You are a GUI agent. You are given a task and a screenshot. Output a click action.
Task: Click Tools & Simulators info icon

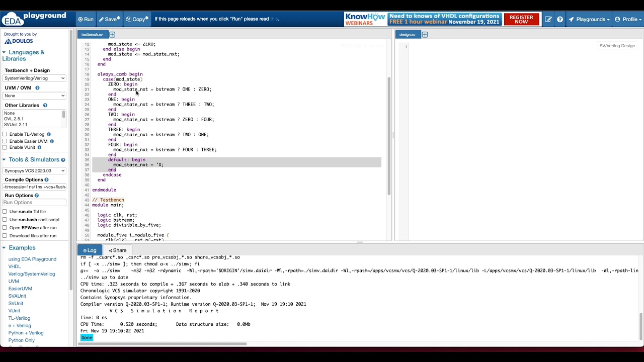point(63,160)
